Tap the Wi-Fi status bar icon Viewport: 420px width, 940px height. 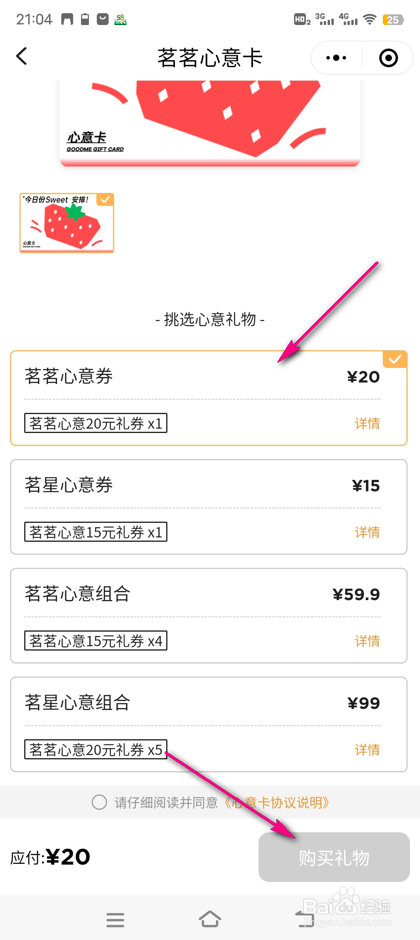(x=370, y=20)
